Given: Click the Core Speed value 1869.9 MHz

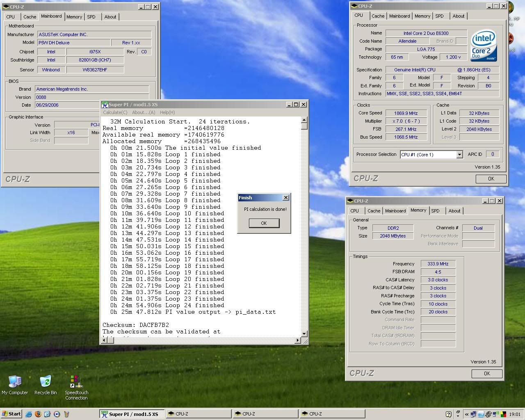Looking at the screenshot, I should click(406, 113).
